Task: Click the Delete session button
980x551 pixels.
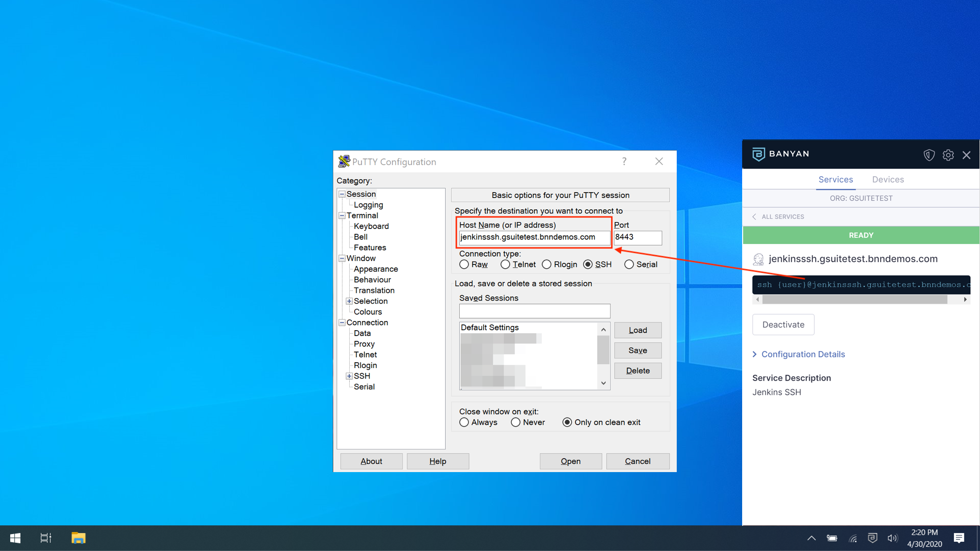Action: click(x=638, y=371)
